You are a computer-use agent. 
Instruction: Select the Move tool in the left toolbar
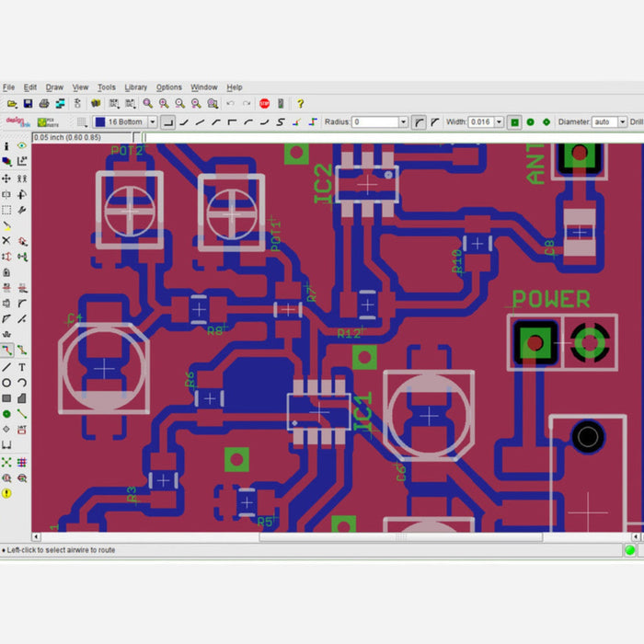(6, 178)
